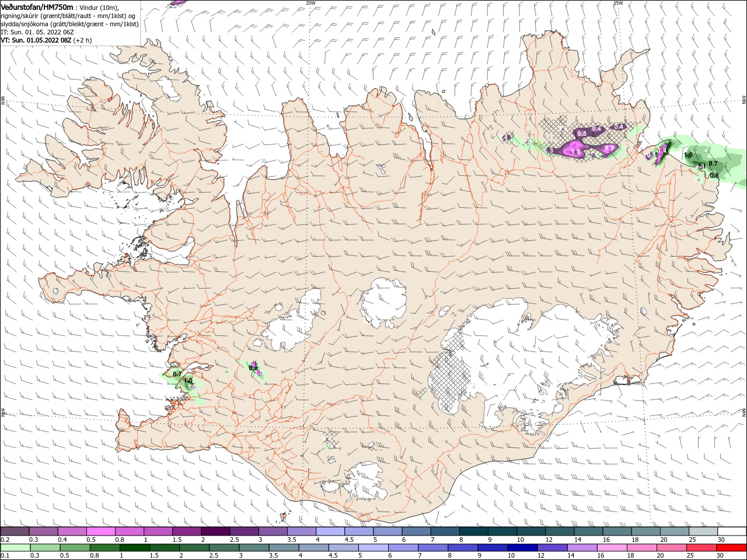Image resolution: width=747 pixels, height=560 pixels.
Task: Click the Veðurstofan/HM750m map title
Action: (x=37, y=6)
